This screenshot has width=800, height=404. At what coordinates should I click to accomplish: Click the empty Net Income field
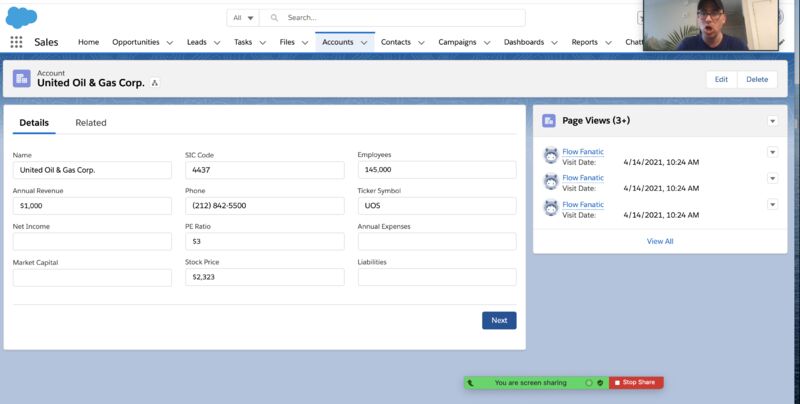(92, 242)
